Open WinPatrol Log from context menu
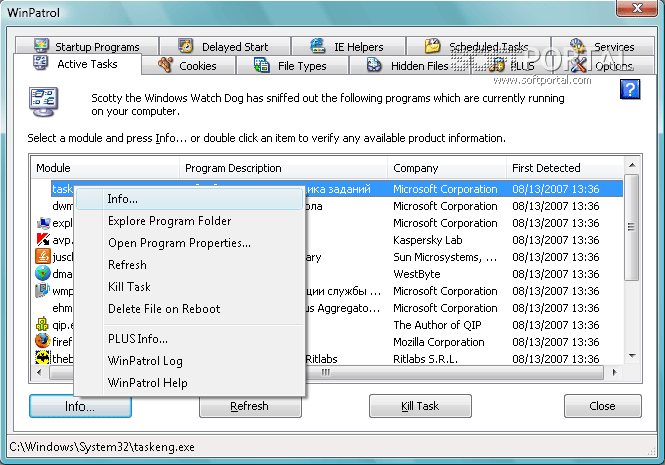The image size is (665, 465). click(x=190, y=361)
